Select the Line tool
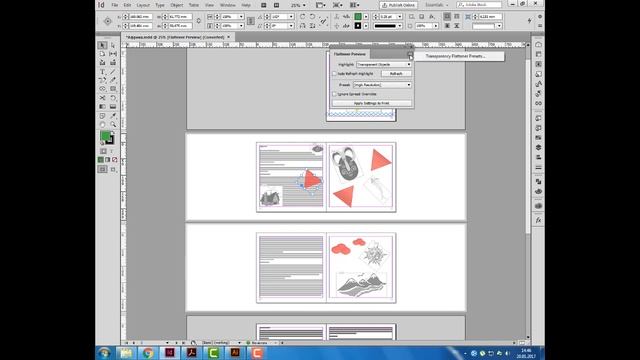 pos(113,72)
